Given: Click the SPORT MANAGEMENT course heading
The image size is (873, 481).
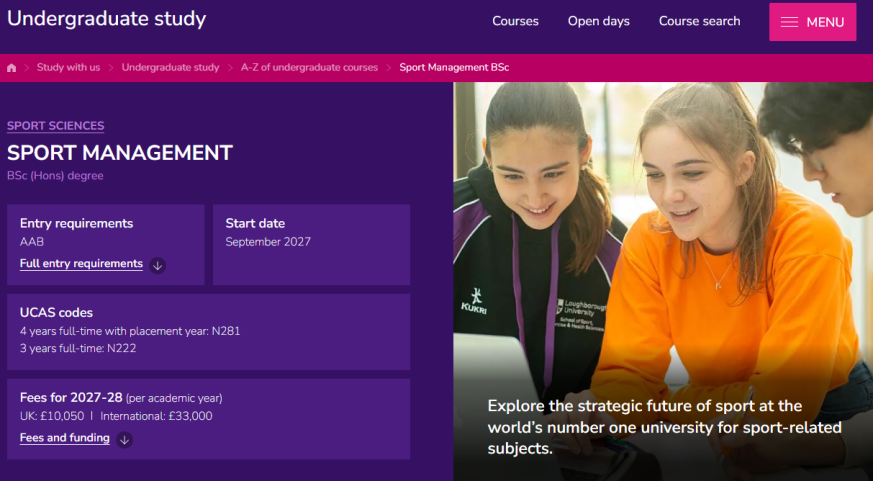Looking at the screenshot, I should click(120, 153).
